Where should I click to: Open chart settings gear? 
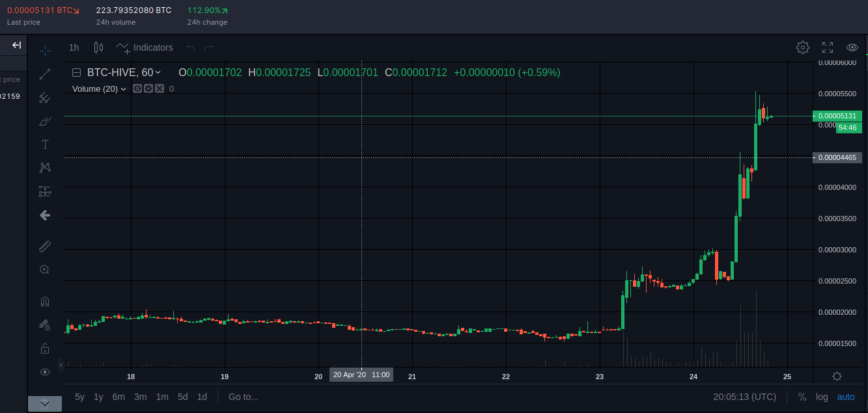click(x=803, y=47)
